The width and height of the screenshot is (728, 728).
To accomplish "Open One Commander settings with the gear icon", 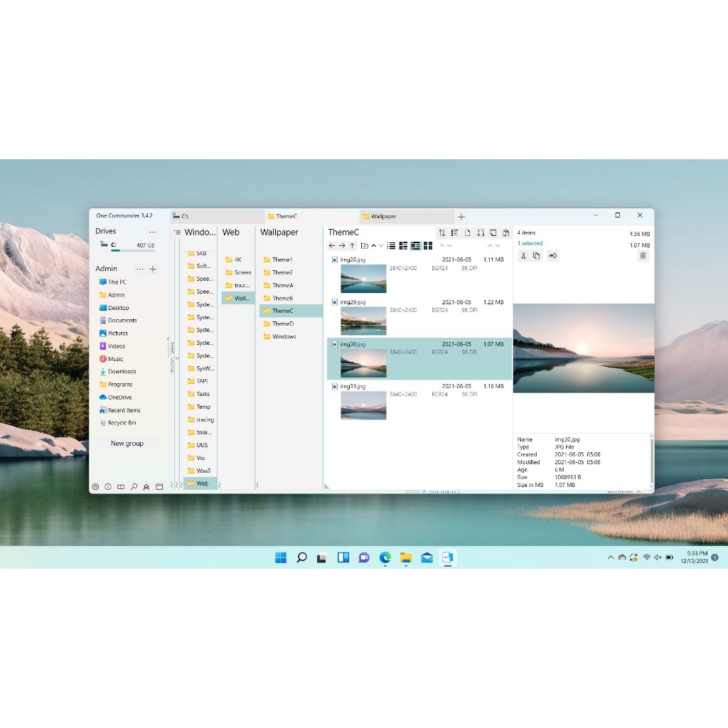I will [96, 487].
